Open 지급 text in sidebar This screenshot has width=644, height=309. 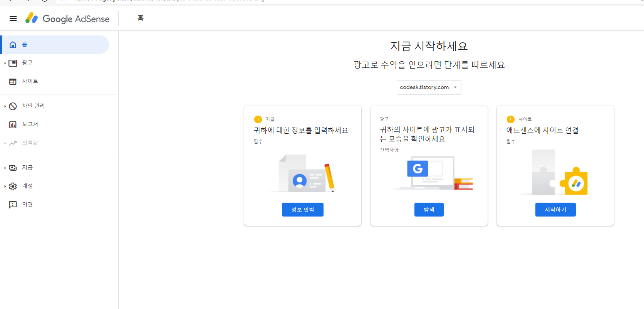point(27,167)
